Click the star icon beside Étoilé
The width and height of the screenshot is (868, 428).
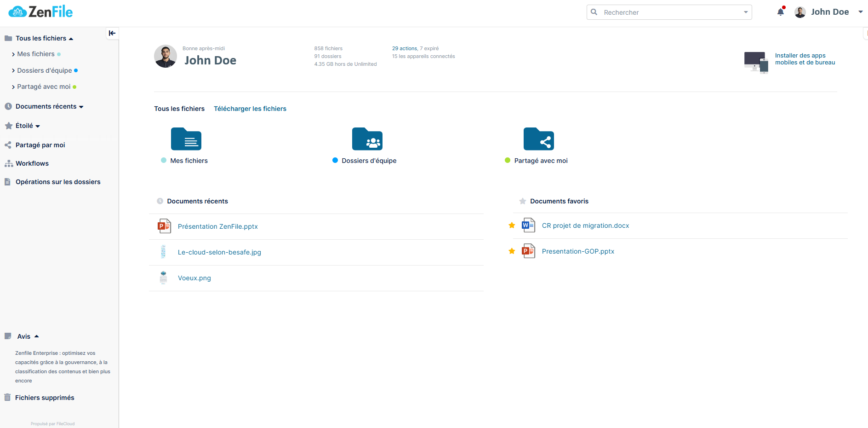point(8,126)
